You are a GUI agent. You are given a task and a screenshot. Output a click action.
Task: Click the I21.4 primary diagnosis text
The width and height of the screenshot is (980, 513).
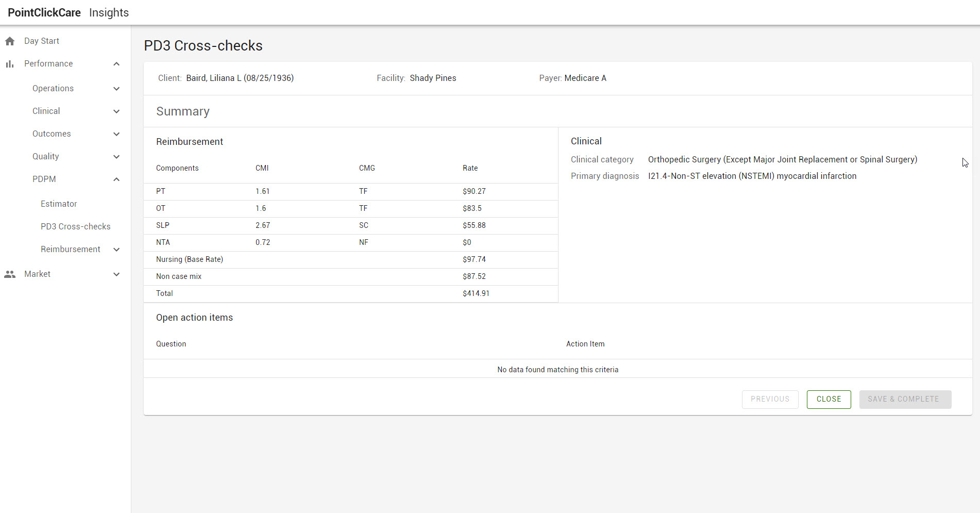click(x=752, y=176)
